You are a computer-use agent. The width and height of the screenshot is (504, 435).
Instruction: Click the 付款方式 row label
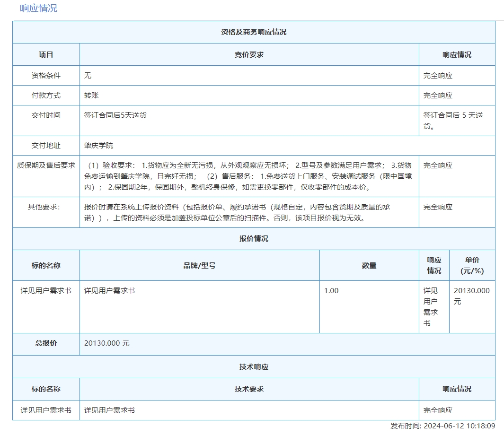pos(46,96)
